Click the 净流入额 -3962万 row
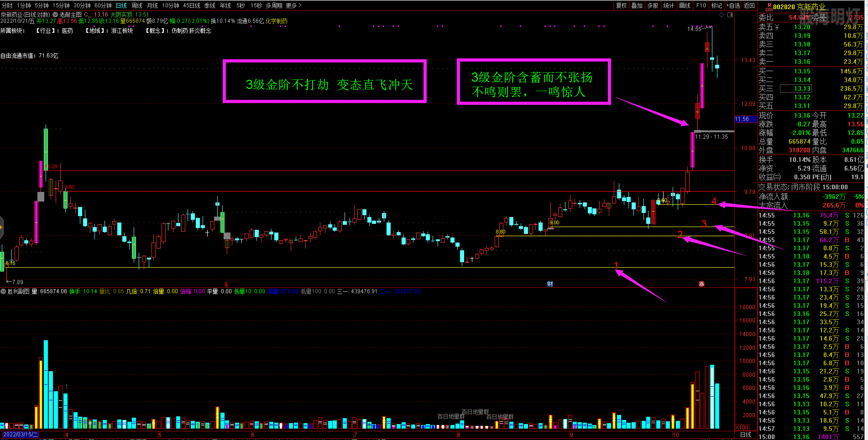The image size is (868, 440). coord(811,197)
